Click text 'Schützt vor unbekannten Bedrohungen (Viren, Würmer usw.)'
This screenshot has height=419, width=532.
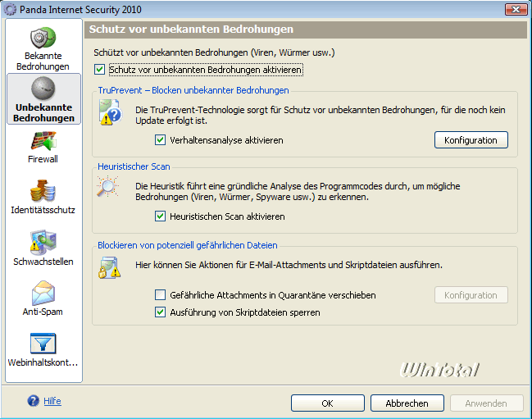(214, 52)
